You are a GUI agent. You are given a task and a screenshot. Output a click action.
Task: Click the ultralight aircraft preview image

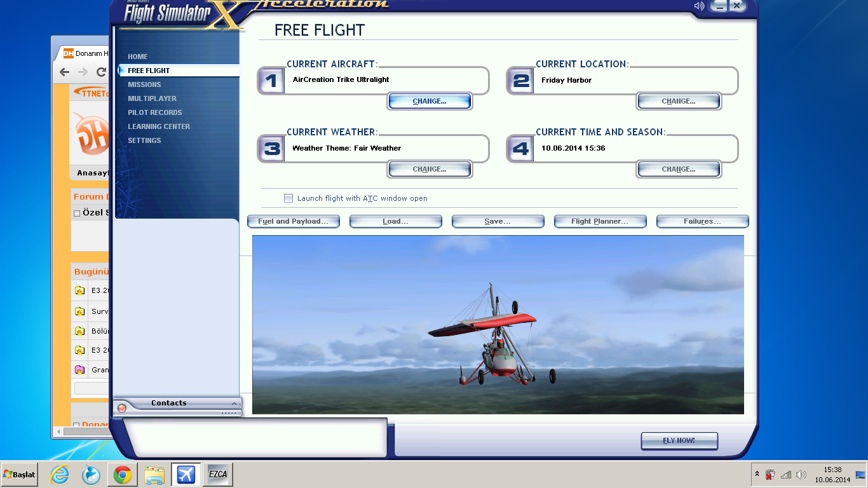(x=498, y=325)
